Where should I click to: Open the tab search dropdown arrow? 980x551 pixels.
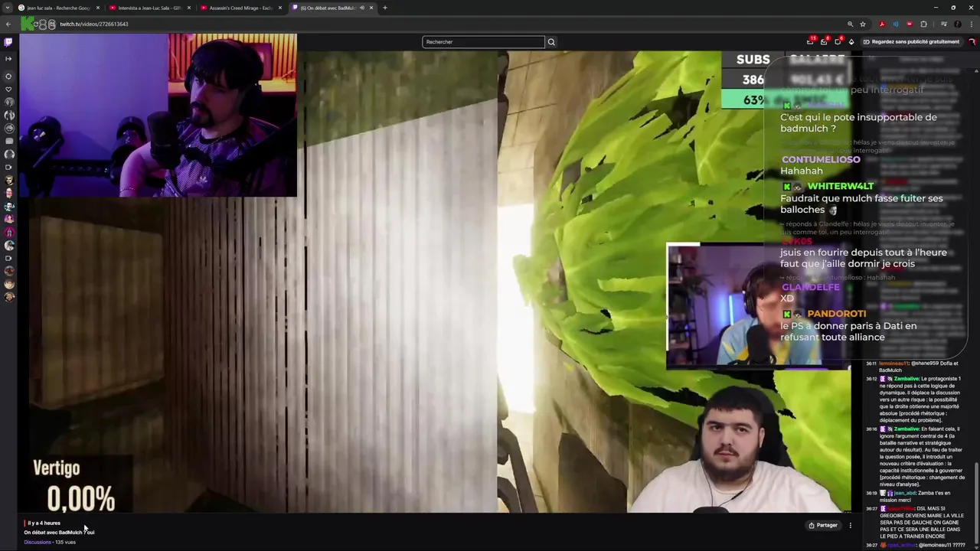pos(8,8)
